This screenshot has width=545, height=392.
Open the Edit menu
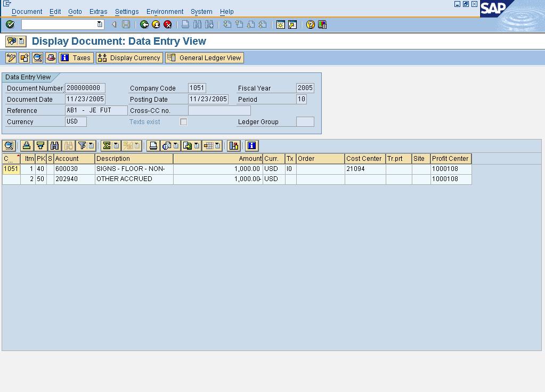coord(55,12)
